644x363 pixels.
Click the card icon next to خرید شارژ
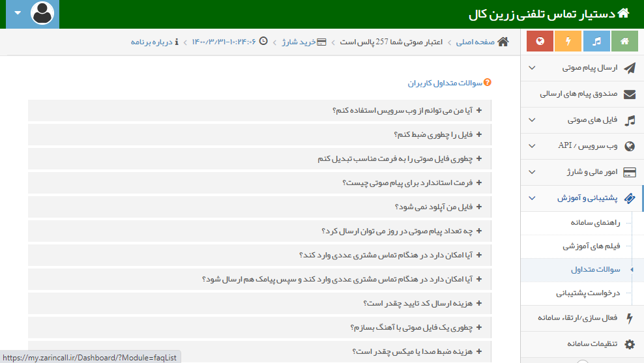[322, 42]
